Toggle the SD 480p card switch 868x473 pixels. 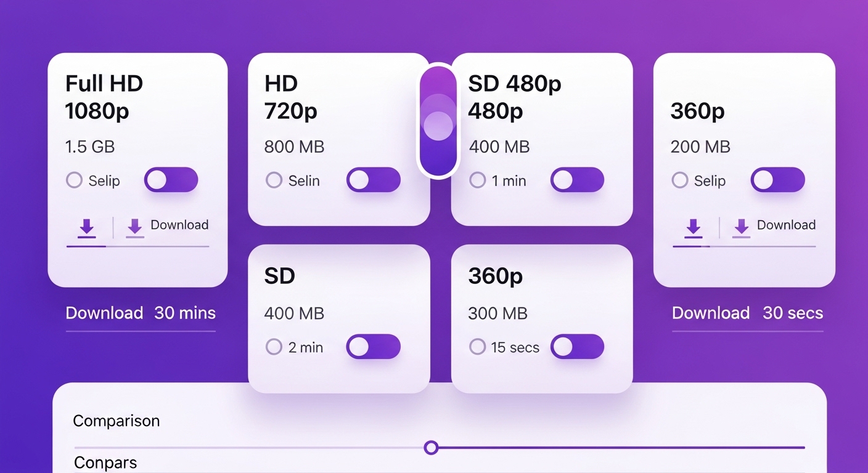click(577, 180)
